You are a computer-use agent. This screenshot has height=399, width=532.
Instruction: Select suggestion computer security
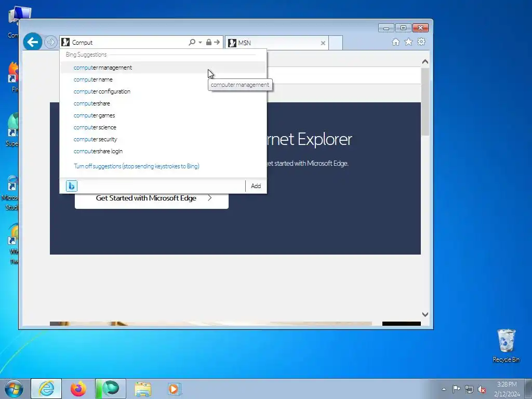click(163, 139)
